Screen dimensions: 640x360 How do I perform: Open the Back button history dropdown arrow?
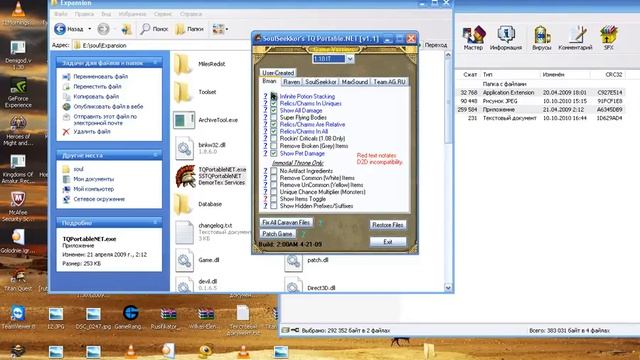(x=90, y=29)
